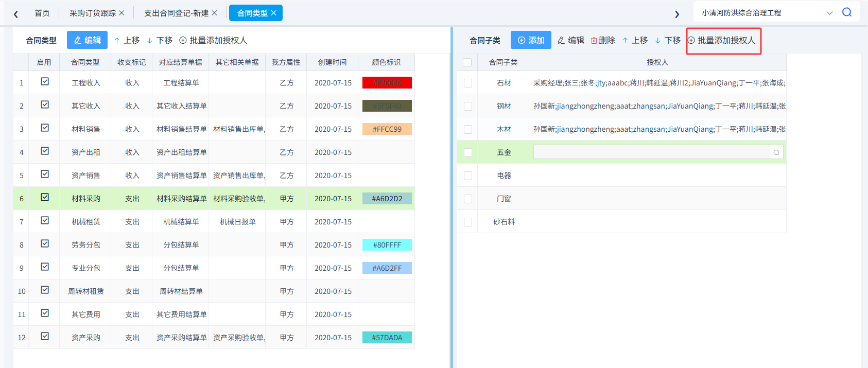
Task: Switch to the 首页 tab
Action: (x=42, y=13)
